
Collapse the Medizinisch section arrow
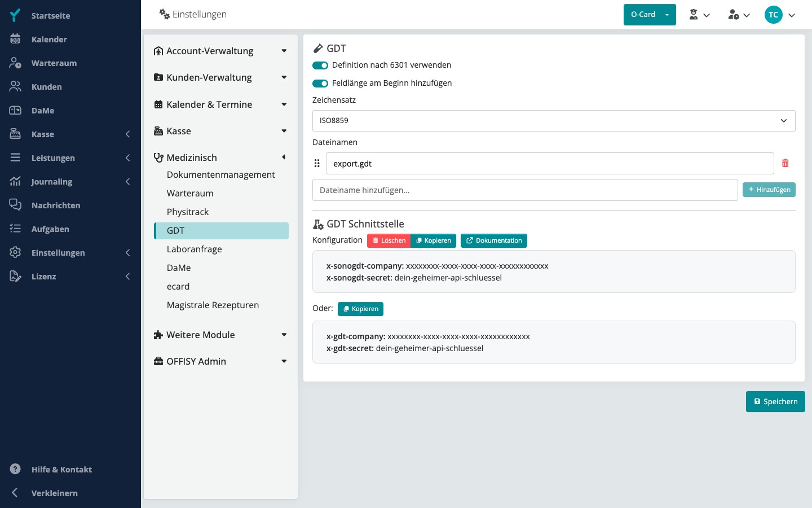(284, 157)
